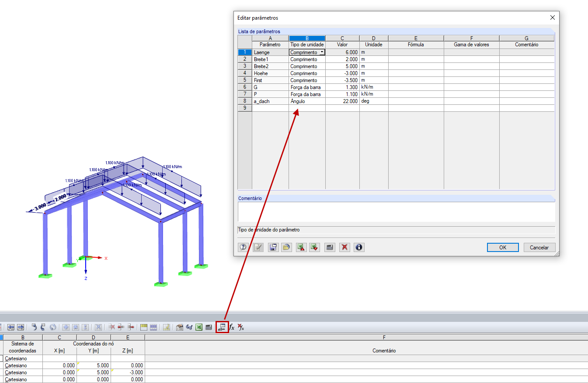Open help in the Editar parâmetros dialog
Viewport: 588px width, 383px height.
[x=243, y=247]
